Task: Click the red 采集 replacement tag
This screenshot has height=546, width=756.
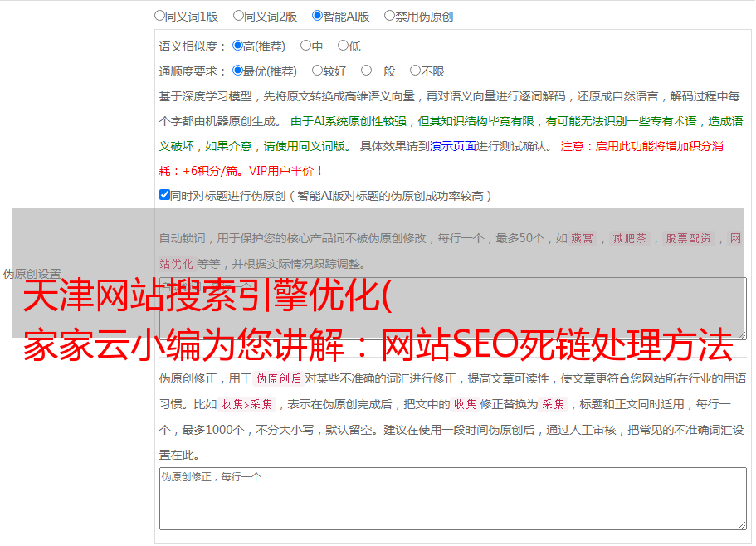Action: pyautogui.click(x=553, y=404)
